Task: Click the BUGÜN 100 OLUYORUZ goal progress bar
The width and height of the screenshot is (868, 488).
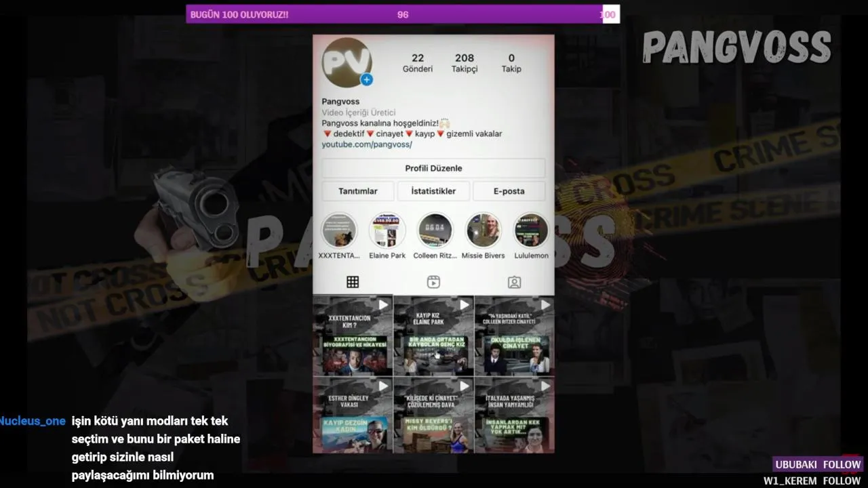Action: [403, 14]
